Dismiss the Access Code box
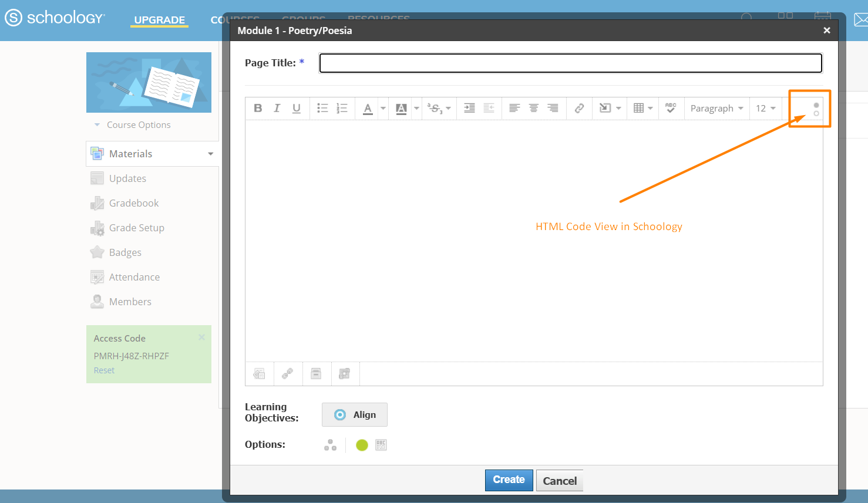This screenshot has width=868, height=503. coord(201,337)
